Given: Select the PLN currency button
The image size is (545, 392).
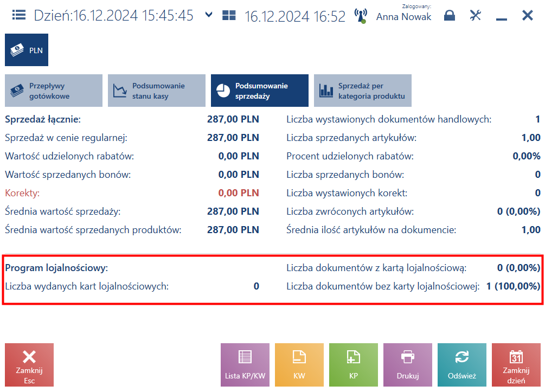Looking at the screenshot, I should click(x=27, y=50).
